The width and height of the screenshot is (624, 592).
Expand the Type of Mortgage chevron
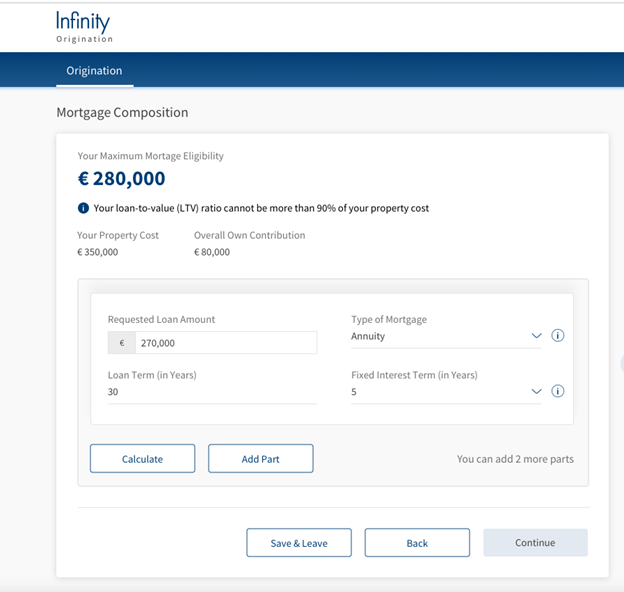pos(536,336)
